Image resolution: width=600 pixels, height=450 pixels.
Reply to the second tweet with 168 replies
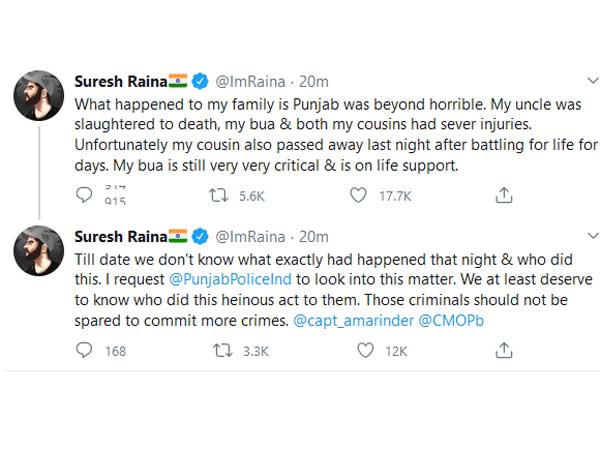click(84, 350)
